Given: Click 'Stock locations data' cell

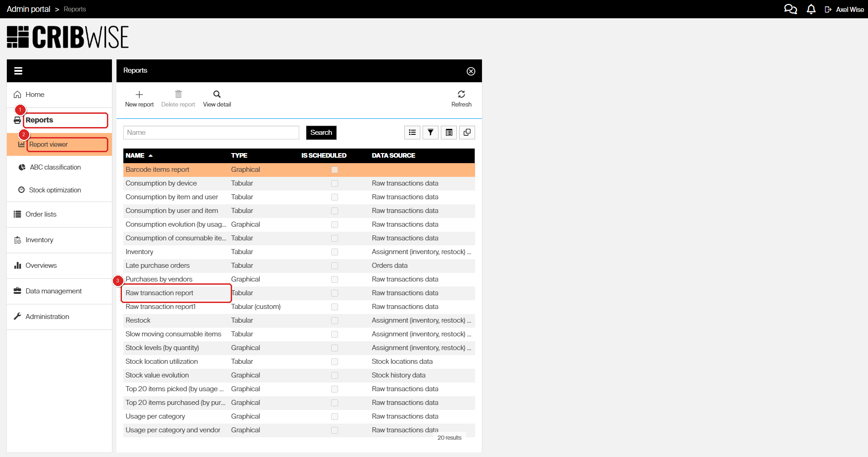Looking at the screenshot, I should coord(402,361).
